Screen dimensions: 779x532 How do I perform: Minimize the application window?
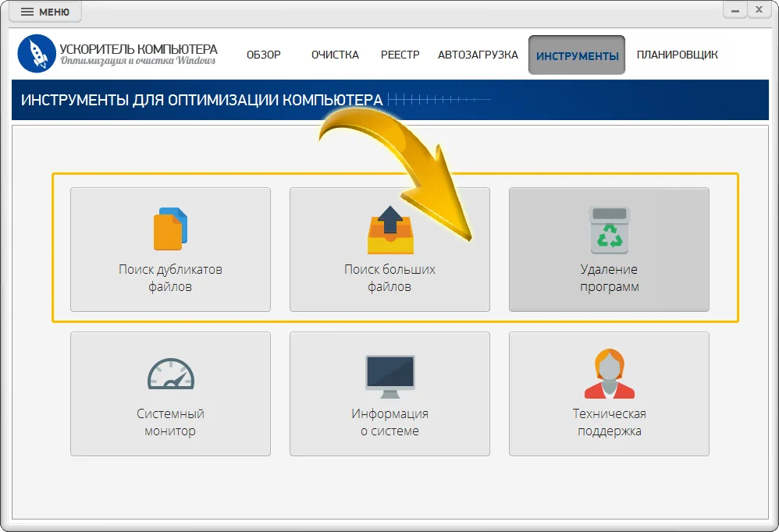[735, 9]
